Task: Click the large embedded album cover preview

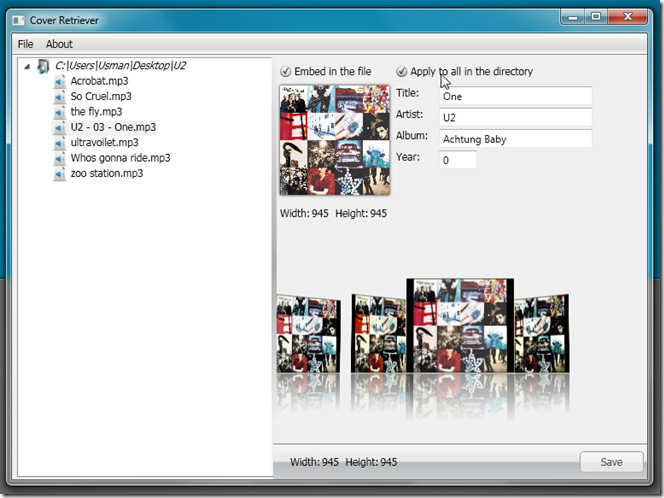Action: (335, 140)
